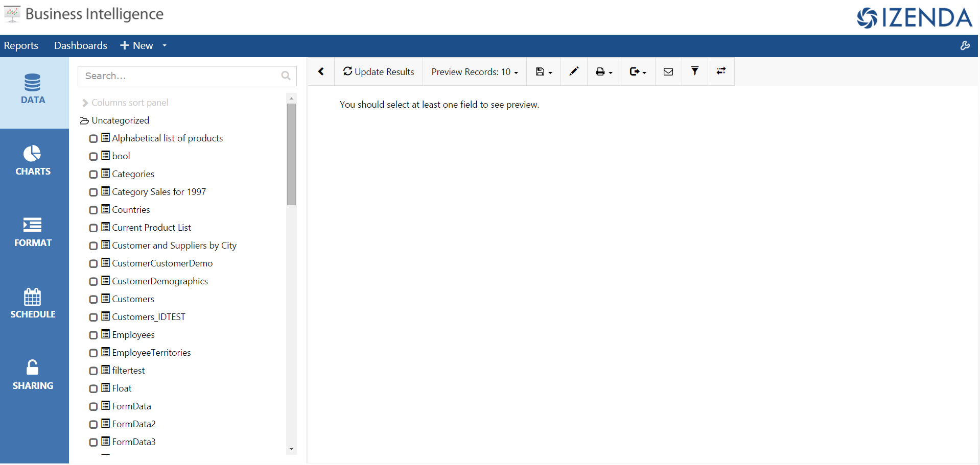
Task: Open settings wrench icon
Action: 965,46
